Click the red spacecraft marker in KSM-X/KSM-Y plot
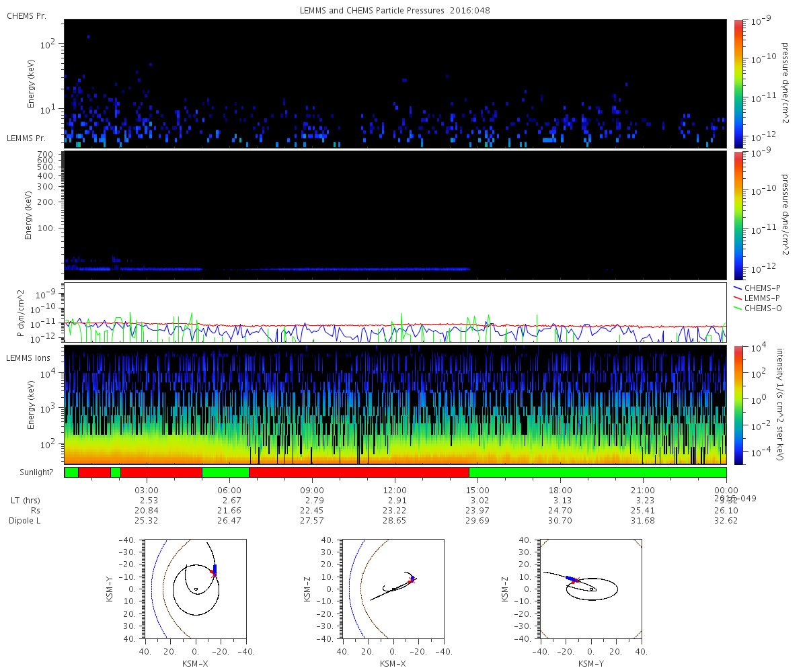This screenshot has height=672, width=807. pyautogui.click(x=213, y=573)
